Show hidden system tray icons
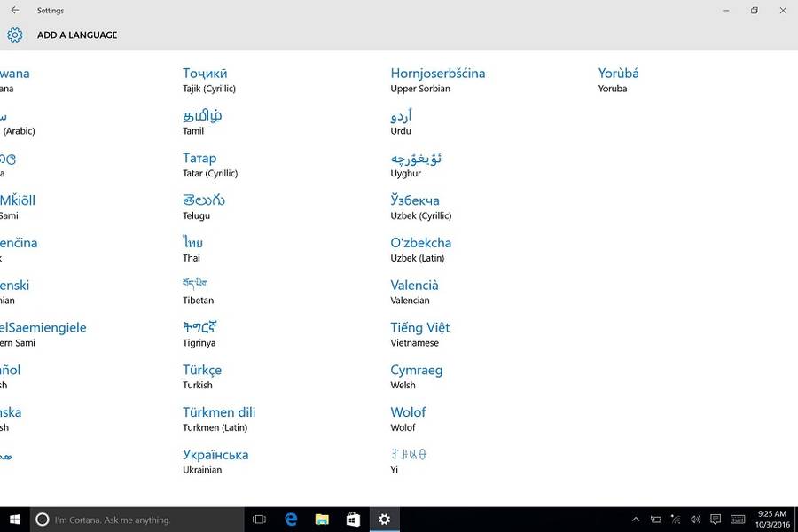Screen dimensions: 798x532 click(636, 520)
